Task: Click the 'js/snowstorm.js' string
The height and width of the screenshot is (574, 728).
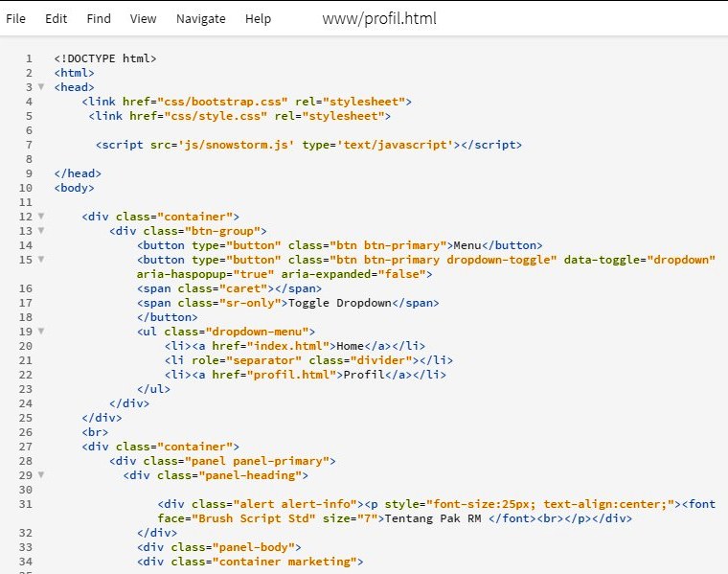Action: 236,145
